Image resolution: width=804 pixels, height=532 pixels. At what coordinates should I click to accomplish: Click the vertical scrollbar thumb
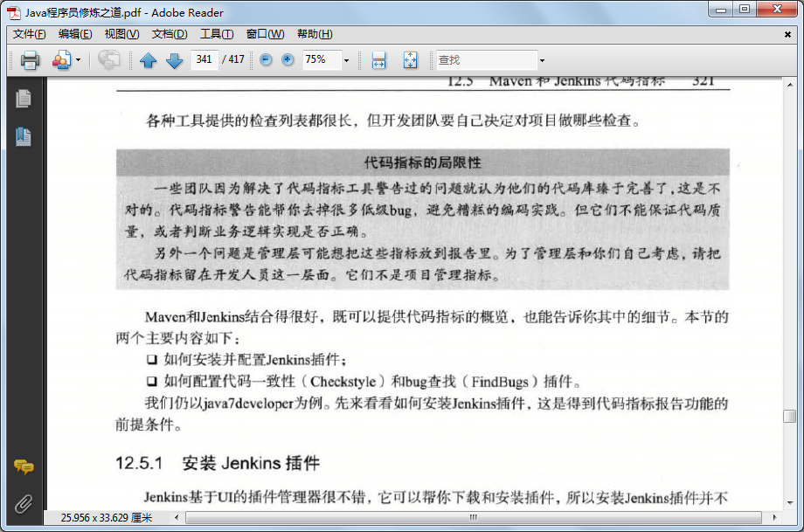point(790,416)
